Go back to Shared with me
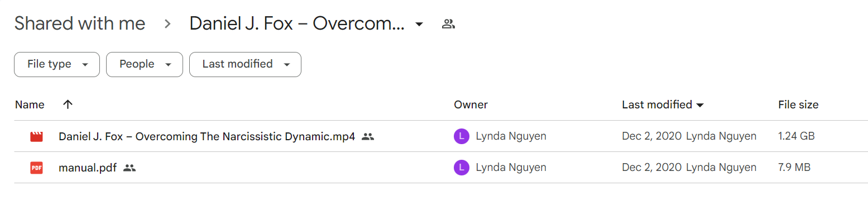This screenshot has height=219, width=868. point(80,23)
